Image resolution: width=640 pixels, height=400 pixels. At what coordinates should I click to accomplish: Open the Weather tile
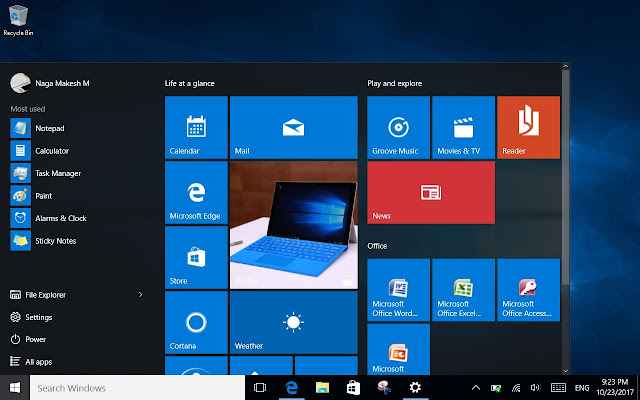294,322
